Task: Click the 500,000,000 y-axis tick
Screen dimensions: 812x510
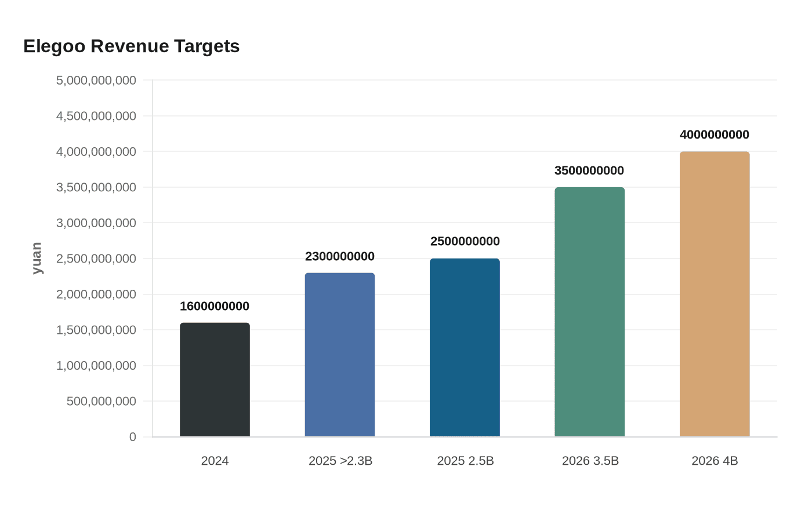Action: (101, 401)
